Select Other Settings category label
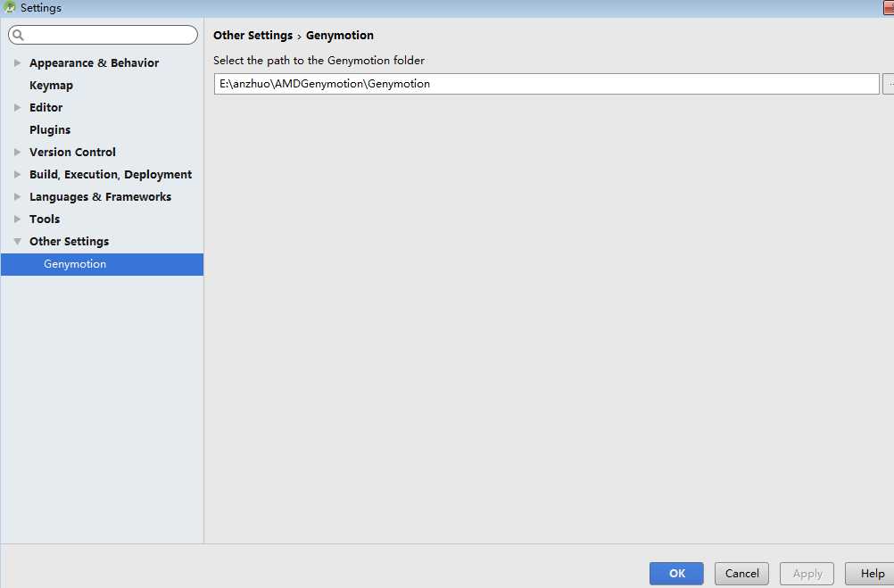 pos(69,241)
